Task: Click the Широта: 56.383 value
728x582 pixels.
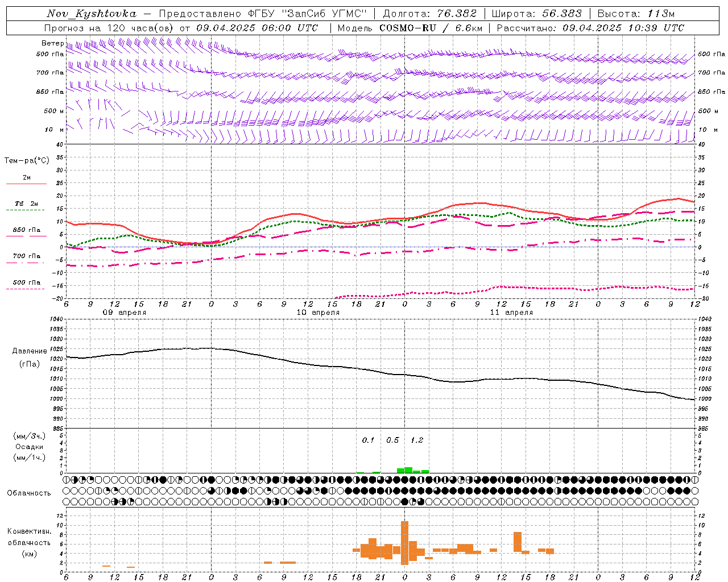Action: pos(536,14)
